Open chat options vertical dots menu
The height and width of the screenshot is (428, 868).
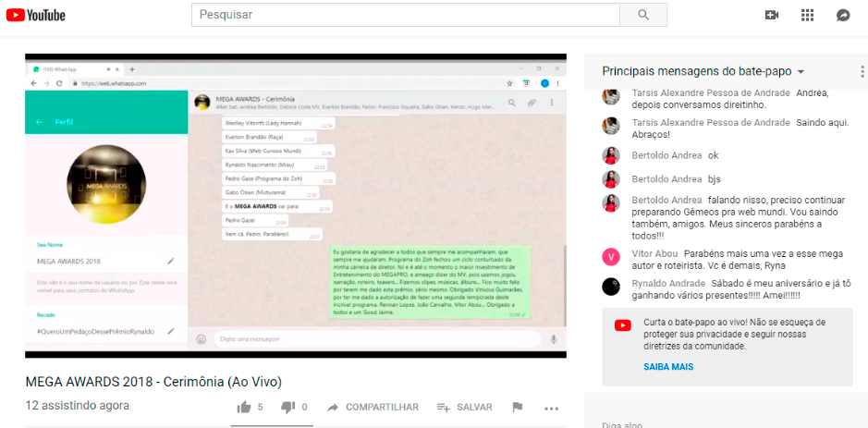pyautogui.click(x=862, y=71)
